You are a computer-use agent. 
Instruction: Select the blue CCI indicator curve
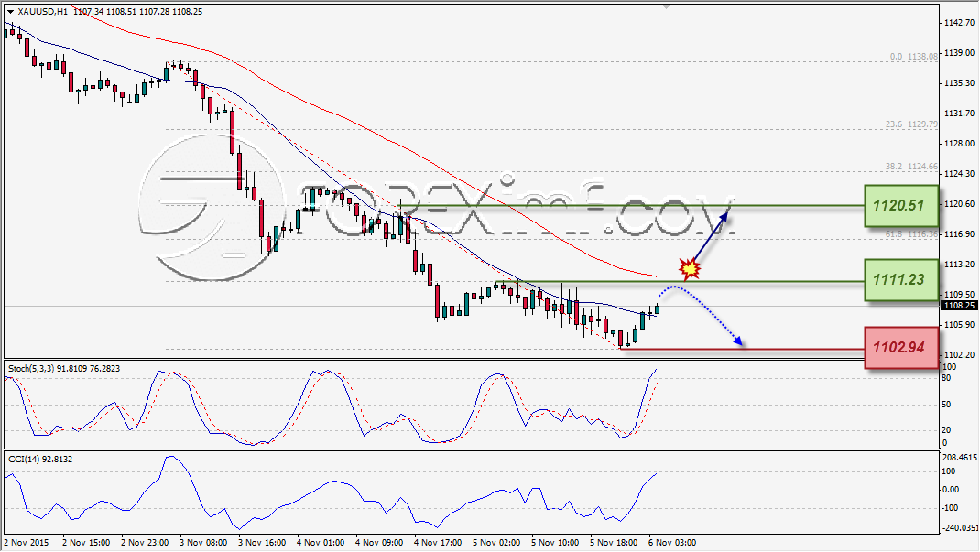[337, 482]
